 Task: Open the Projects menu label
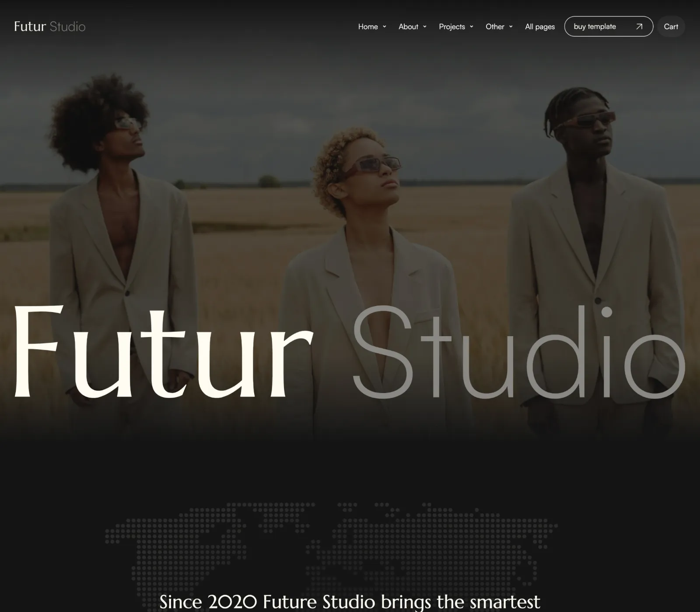[452, 27]
